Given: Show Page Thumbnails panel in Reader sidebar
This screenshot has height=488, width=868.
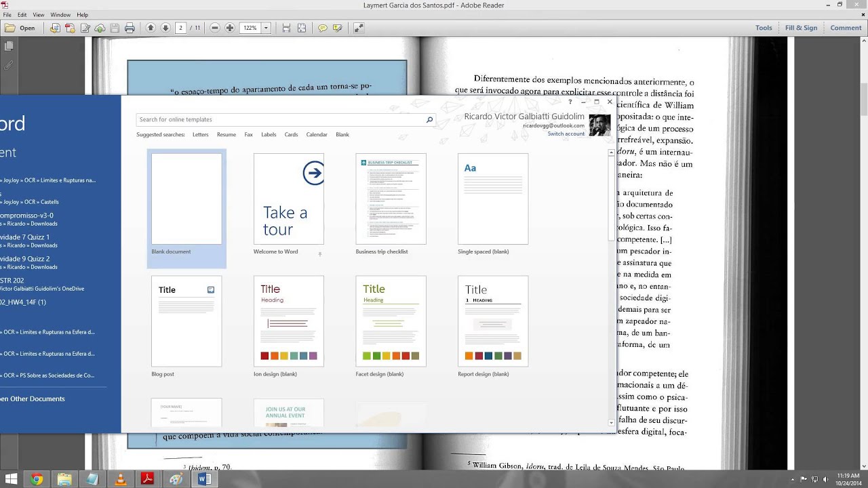Looking at the screenshot, I should [x=9, y=46].
